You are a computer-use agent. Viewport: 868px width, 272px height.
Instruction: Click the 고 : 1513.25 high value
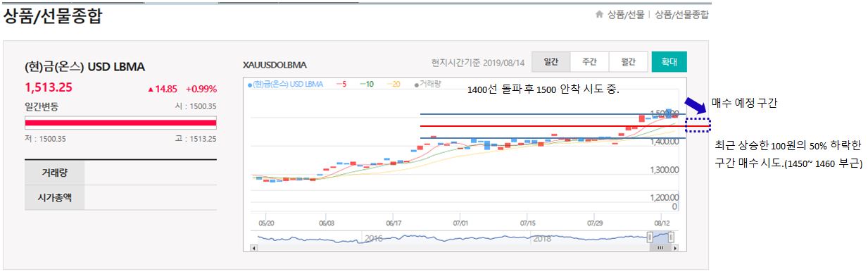tap(196, 139)
